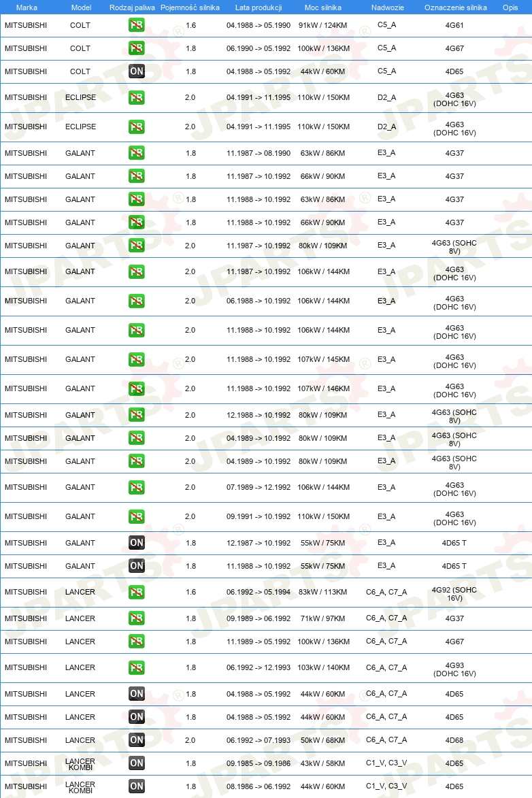The image size is (532, 798).
Task: Click the Pojemność silnika column header
Action: (190, 7)
